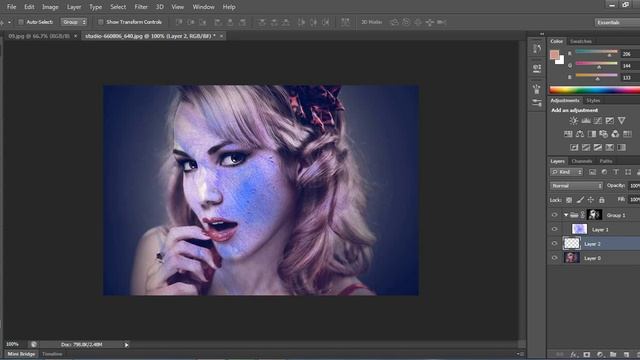Screen dimensions: 640x360
Task: Filter layers by shape layers icon
Action: point(628,172)
